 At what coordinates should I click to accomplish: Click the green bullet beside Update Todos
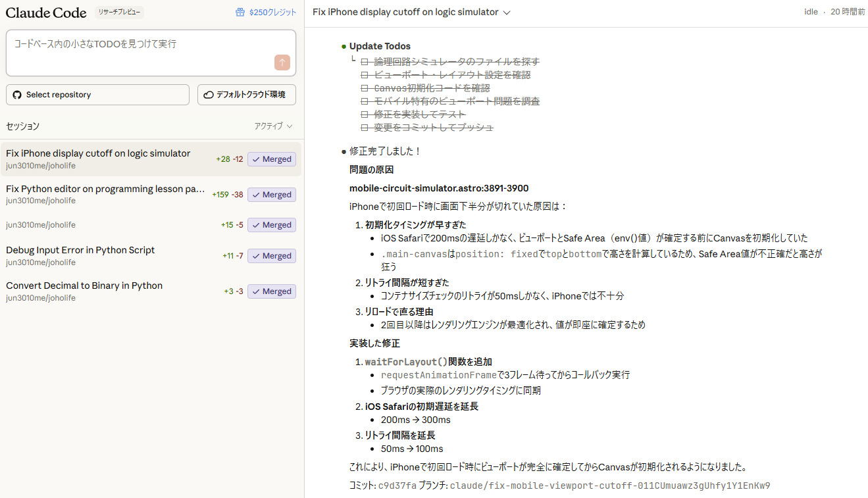tap(342, 46)
